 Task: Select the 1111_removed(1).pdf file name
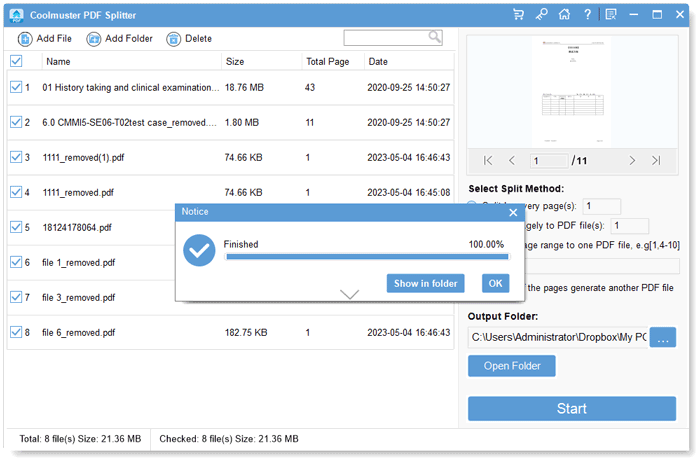(x=83, y=158)
